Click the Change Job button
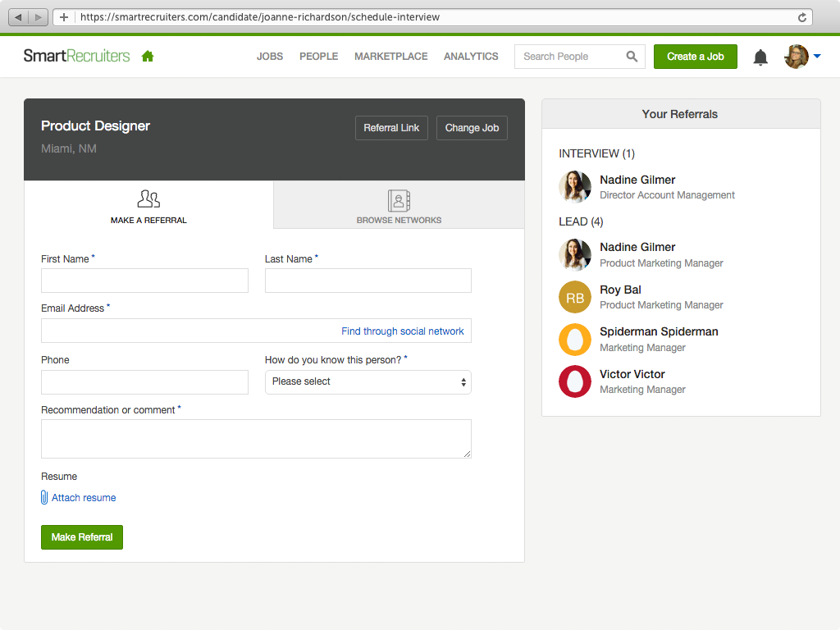Viewport: 840px width, 630px height. point(472,128)
